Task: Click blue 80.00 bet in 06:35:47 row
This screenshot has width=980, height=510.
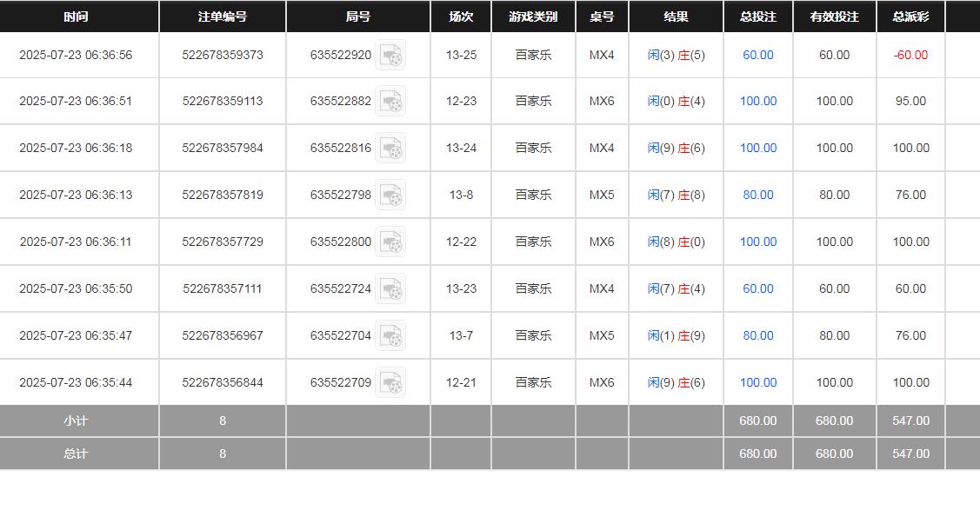Action: point(757,335)
